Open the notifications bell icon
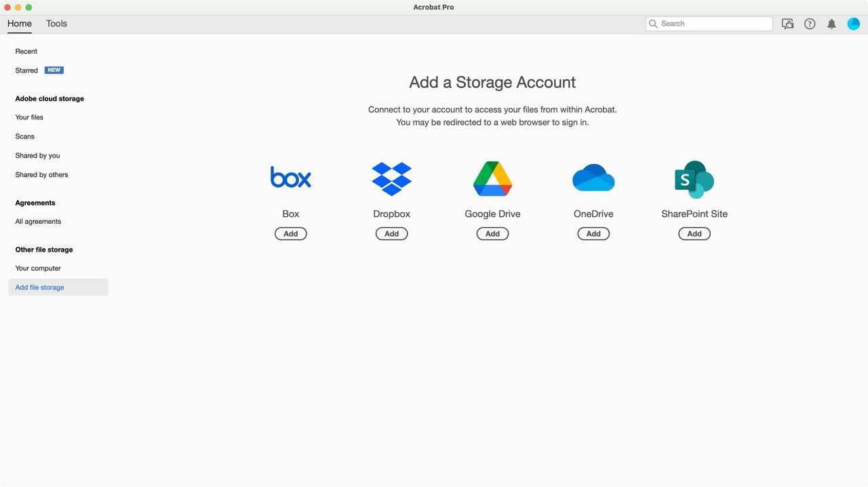This screenshot has width=868, height=487. tap(831, 24)
